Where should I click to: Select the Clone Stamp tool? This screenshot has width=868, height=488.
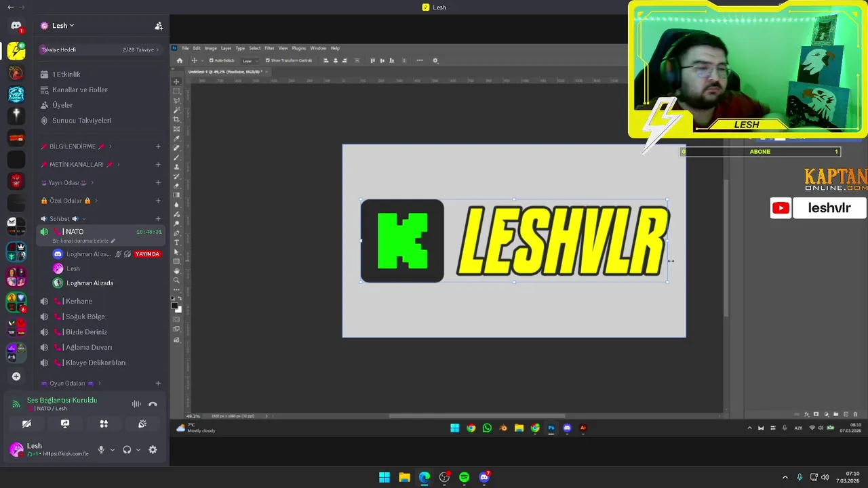176,167
